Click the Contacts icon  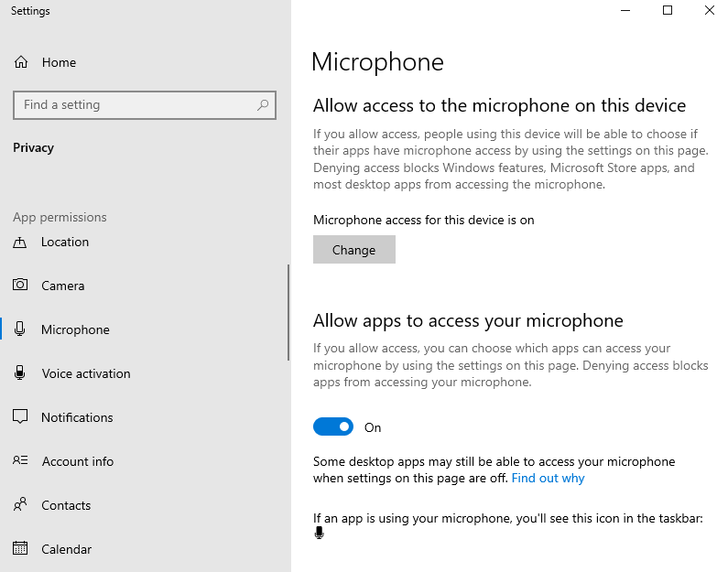(20, 505)
